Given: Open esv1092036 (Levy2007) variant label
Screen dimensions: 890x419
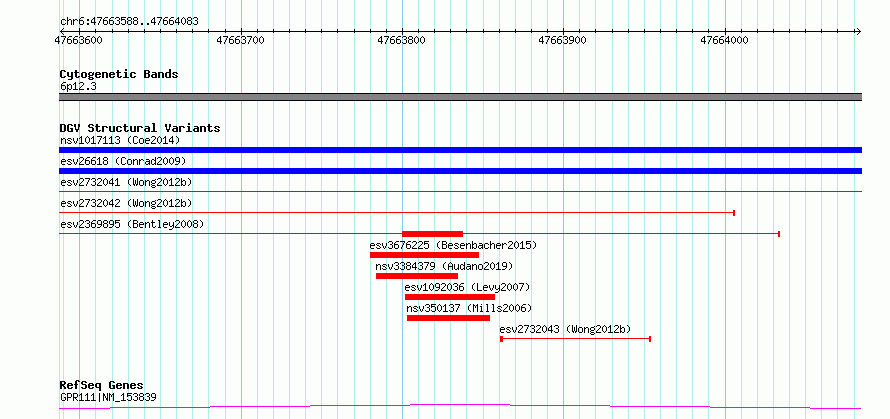Looking at the screenshot, I should [467, 287].
